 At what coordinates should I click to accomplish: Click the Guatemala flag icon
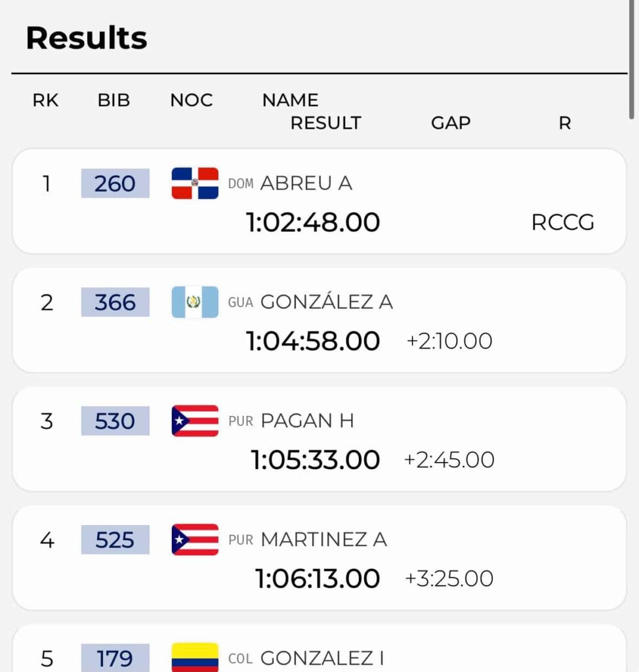pyautogui.click(x=195, y=302)
